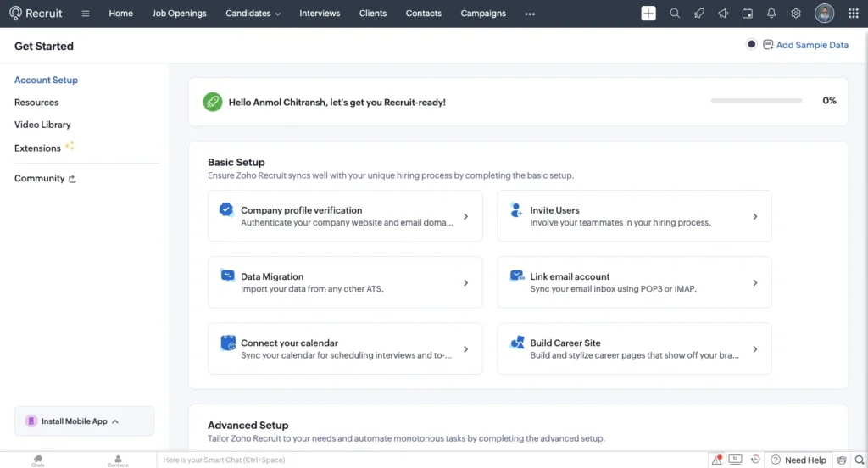
Task: Click the Smart Chat input field
Action: [x=431, y=460]
